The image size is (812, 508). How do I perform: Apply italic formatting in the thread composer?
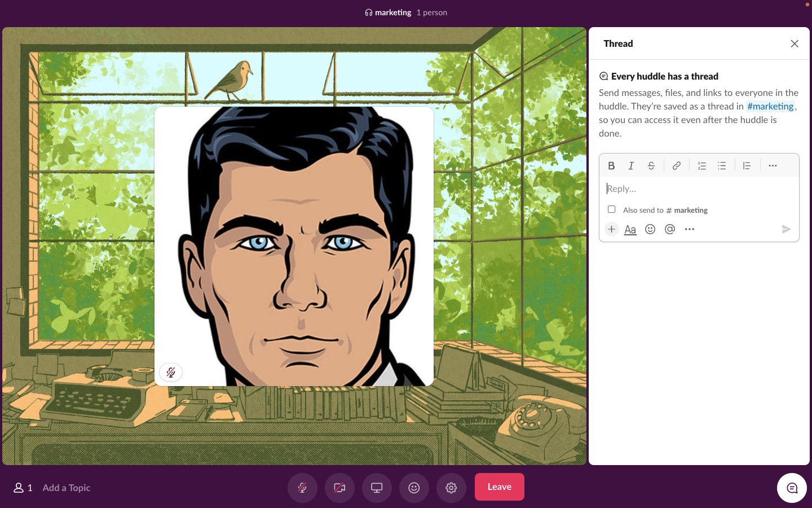pyautogui.click(x=631, y=165)
